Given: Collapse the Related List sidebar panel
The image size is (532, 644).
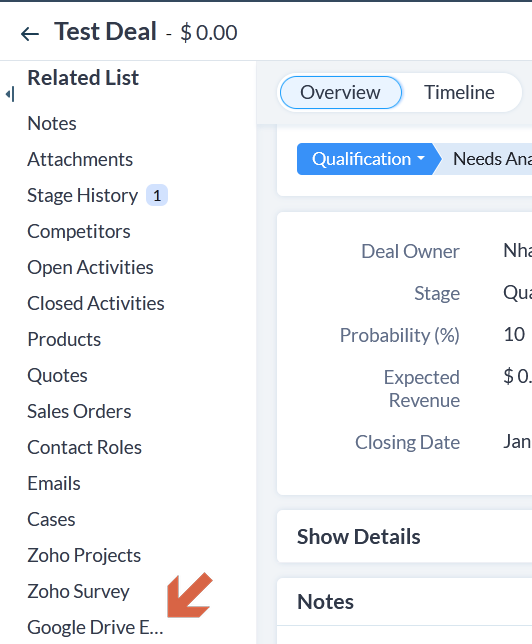Looking at the screenshot, I should (x=10, y=94).
